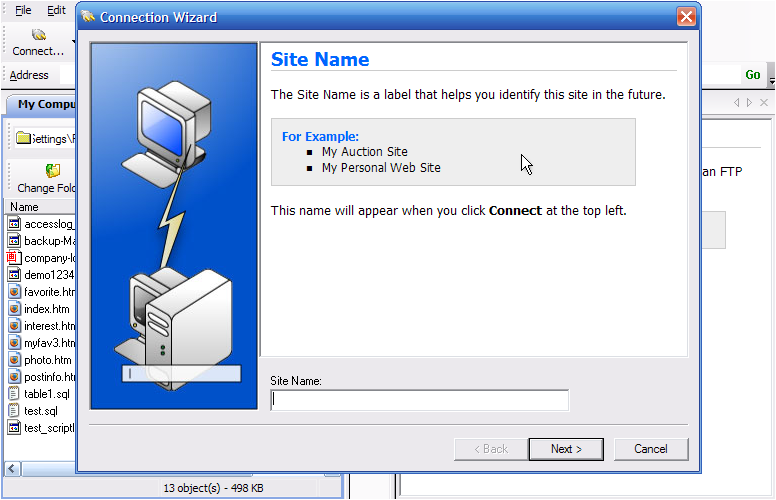Click the Change Folder icon

pos(52,171)
